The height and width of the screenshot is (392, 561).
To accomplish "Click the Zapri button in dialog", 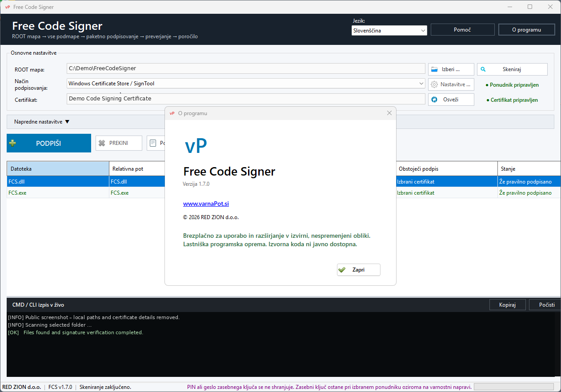I will pos(358,270).
